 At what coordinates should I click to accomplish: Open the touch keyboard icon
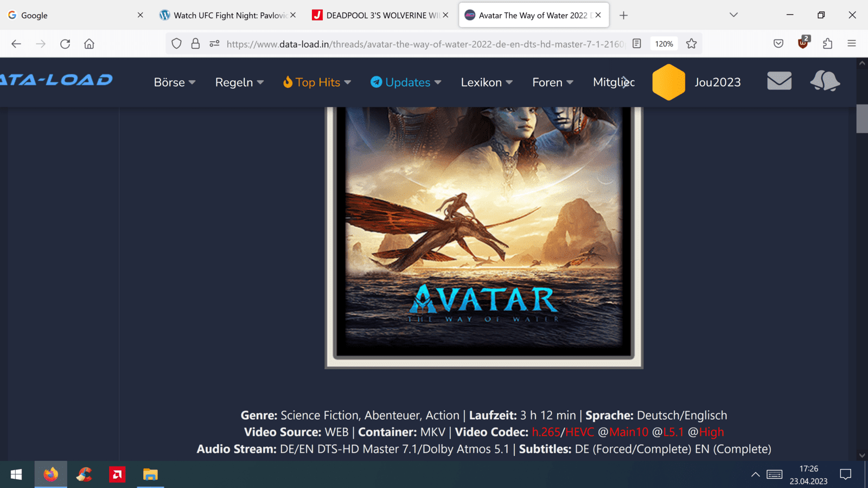point(774,474)
